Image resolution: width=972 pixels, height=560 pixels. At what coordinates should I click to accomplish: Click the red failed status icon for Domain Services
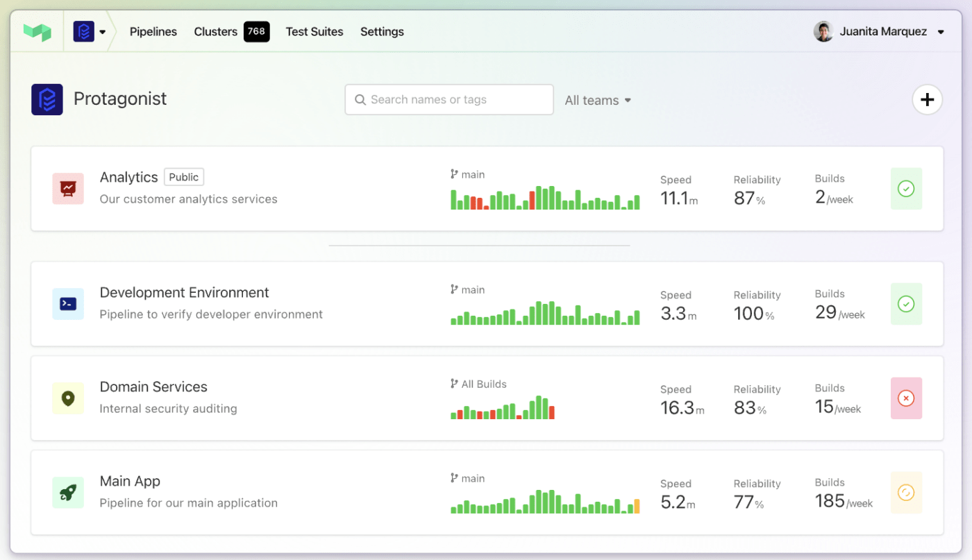[x=906, y=398]
